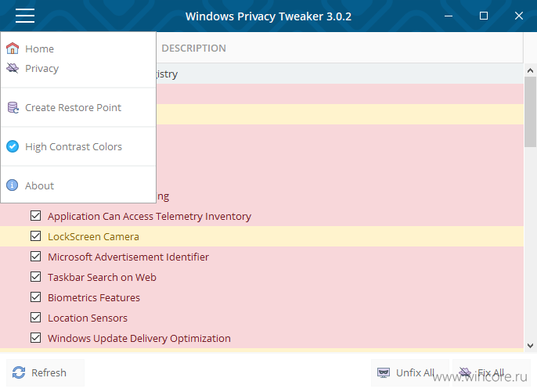Uncheck Windows Update Delivery Optimization checkbox
Image resolution: width=537 pixels, height=392 pixels.
click(36, 338)
